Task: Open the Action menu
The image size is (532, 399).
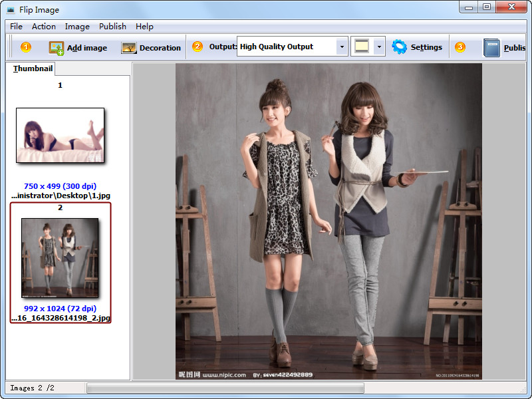Action: (44, 27)
